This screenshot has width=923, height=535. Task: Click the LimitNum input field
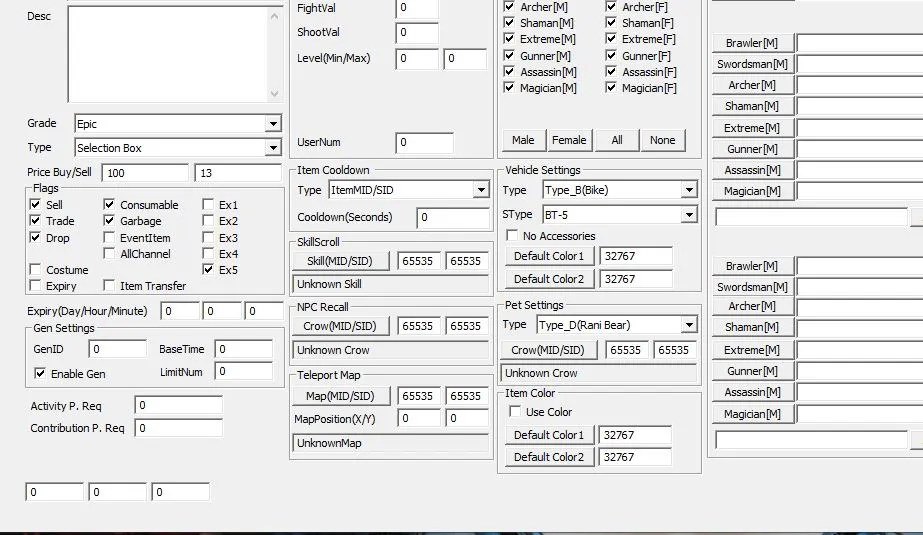click(244, 371)
